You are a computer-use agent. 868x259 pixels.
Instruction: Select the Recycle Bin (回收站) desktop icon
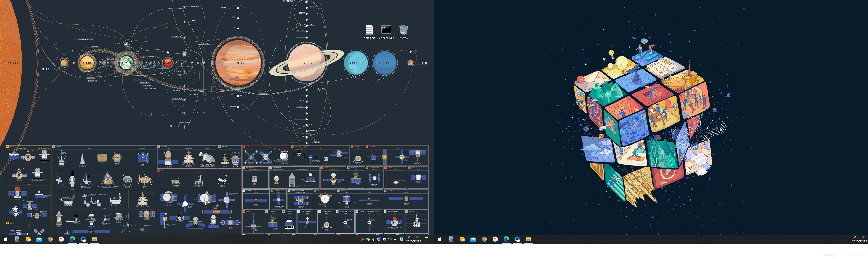coord(403,30)
